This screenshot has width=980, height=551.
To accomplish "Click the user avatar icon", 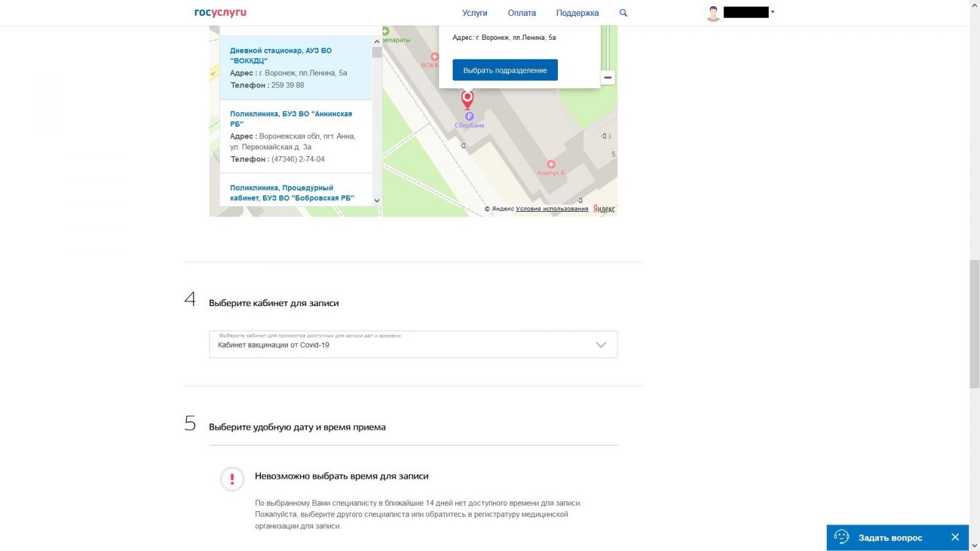I will [x=713, y=13].
